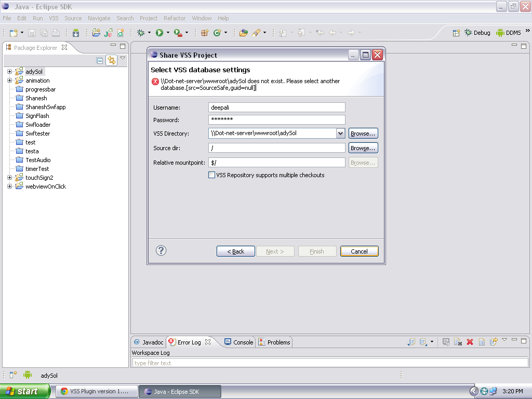Expand the touchSign2 project node

tap(9, 178)
